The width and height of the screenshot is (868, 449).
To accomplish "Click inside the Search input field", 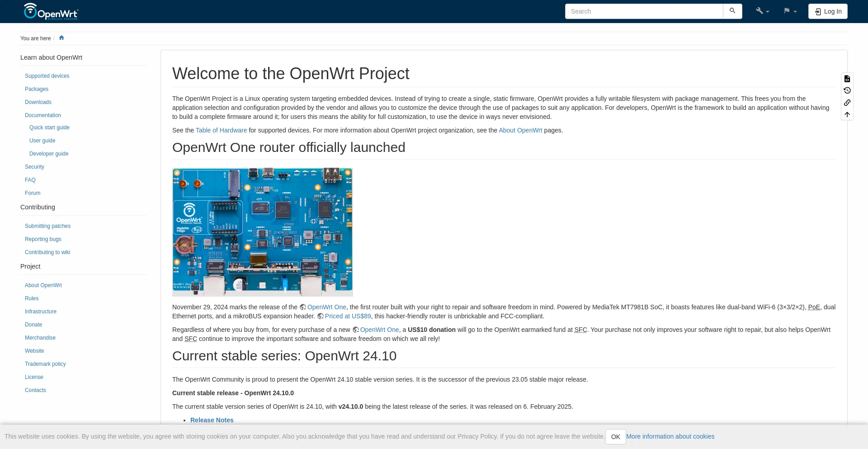I will coord(644,11).
